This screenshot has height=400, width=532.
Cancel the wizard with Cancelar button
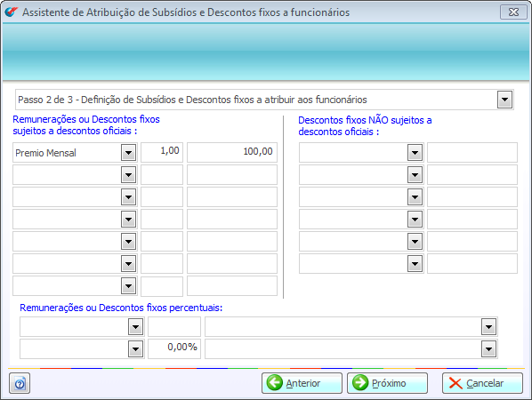(x=482, y=383)
